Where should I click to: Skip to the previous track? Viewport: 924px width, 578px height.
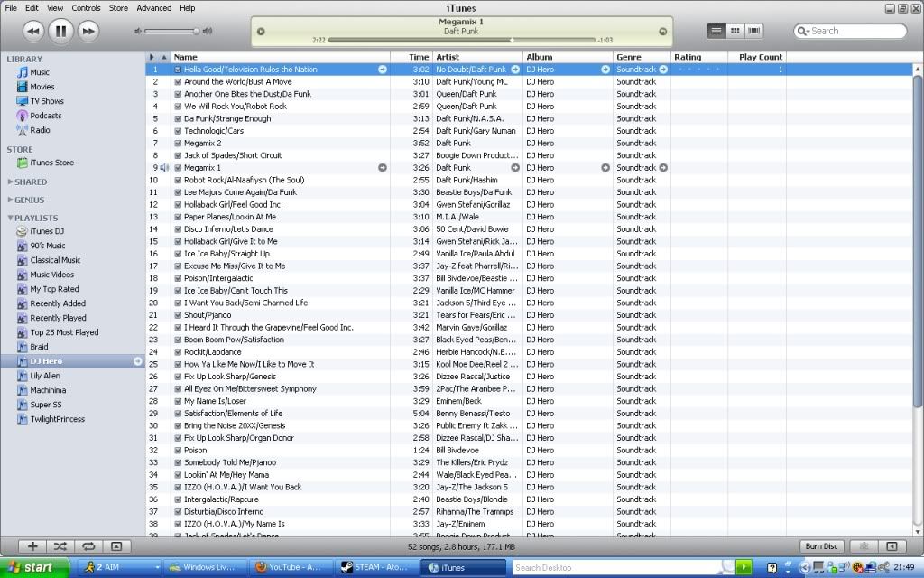click(x=33, y=31)
